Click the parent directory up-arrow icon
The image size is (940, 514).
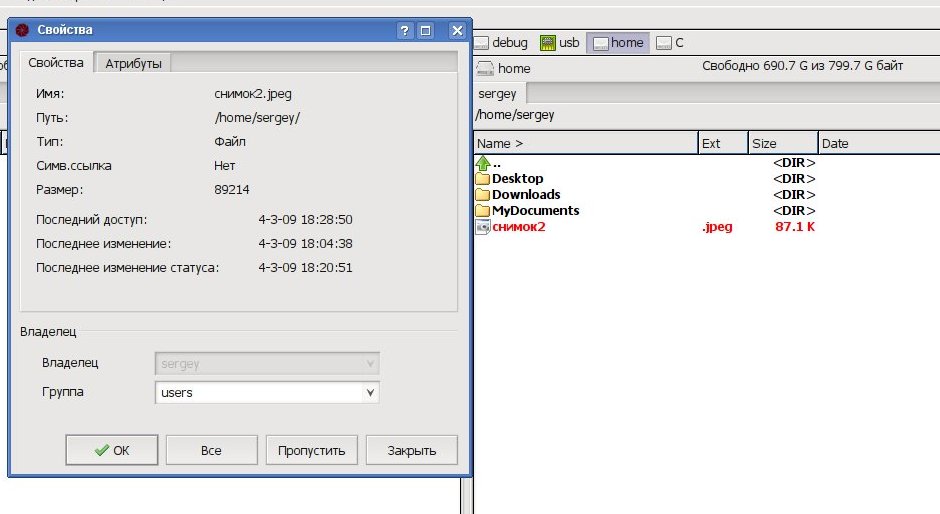pos(483,163)
